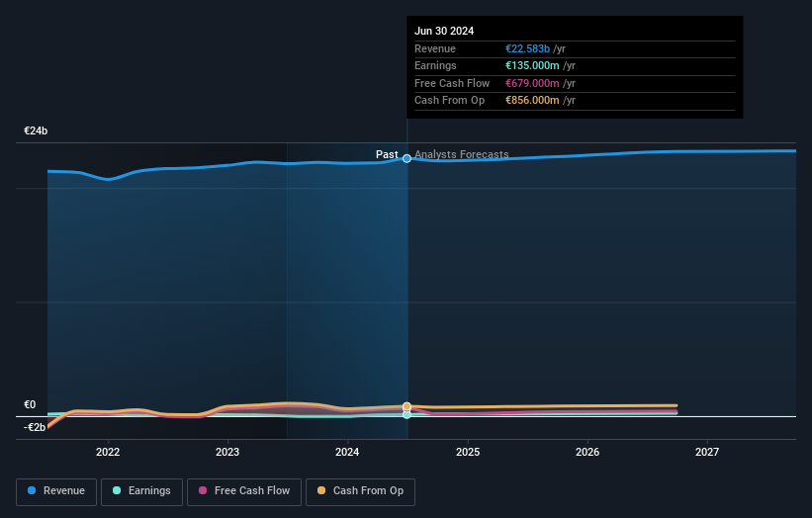Toggle the Earnings legend series
Image resolution: width=812 pixels, height=518 pixels.
[141, 491]
